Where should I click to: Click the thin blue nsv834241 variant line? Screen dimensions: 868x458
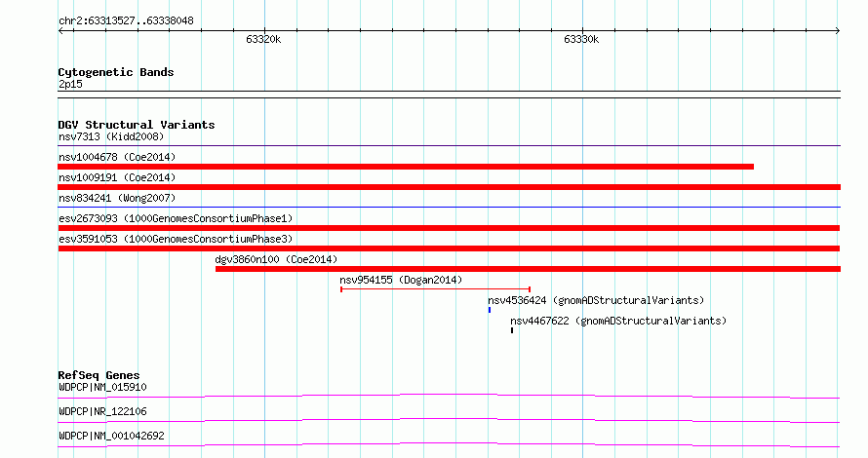point(449,208)
